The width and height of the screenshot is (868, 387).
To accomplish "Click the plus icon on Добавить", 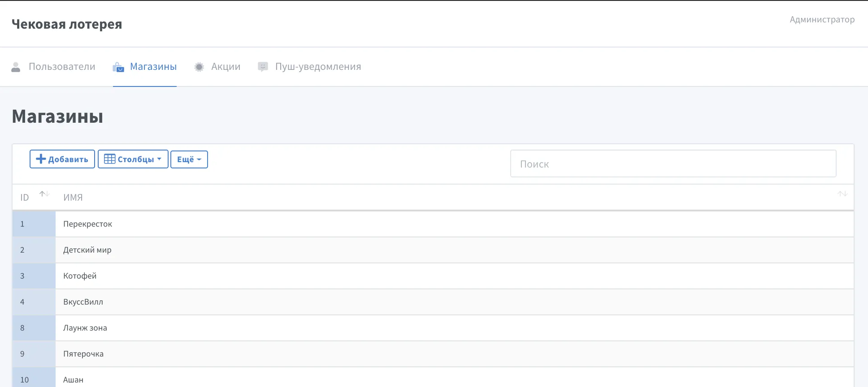I will point(41,159).
